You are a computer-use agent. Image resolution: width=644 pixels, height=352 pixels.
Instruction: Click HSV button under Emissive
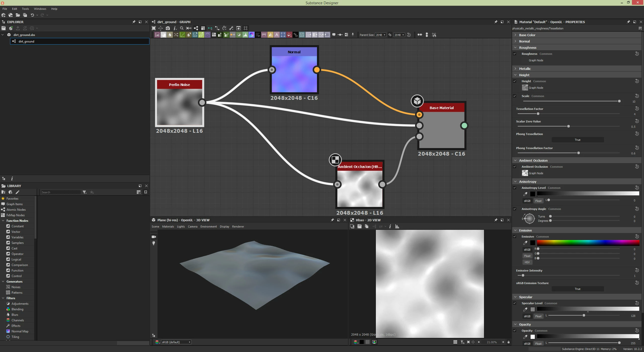[527, 262]
